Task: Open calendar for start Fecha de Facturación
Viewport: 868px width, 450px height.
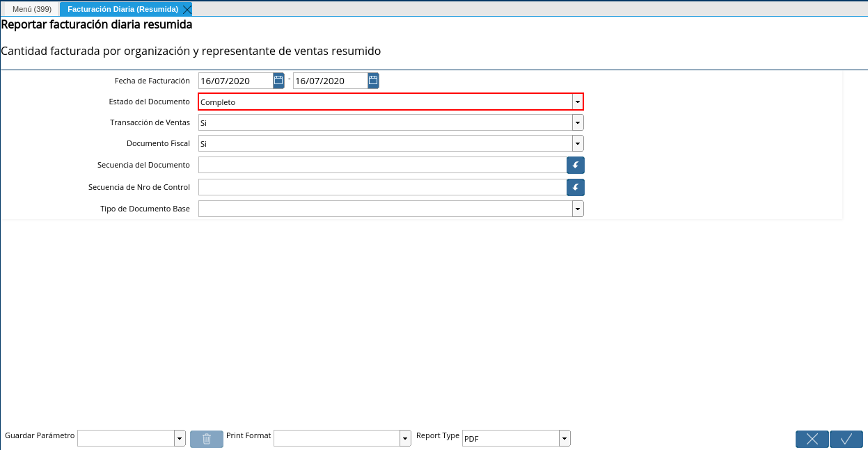Action: (278, 81)
